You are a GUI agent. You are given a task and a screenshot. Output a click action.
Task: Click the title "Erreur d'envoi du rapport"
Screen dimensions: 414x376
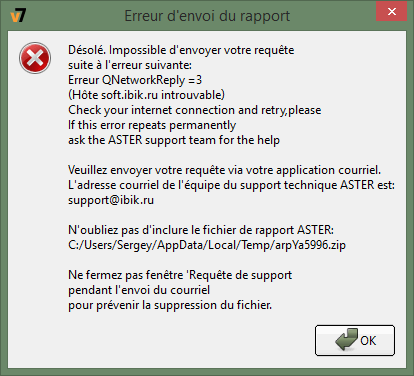207,16
